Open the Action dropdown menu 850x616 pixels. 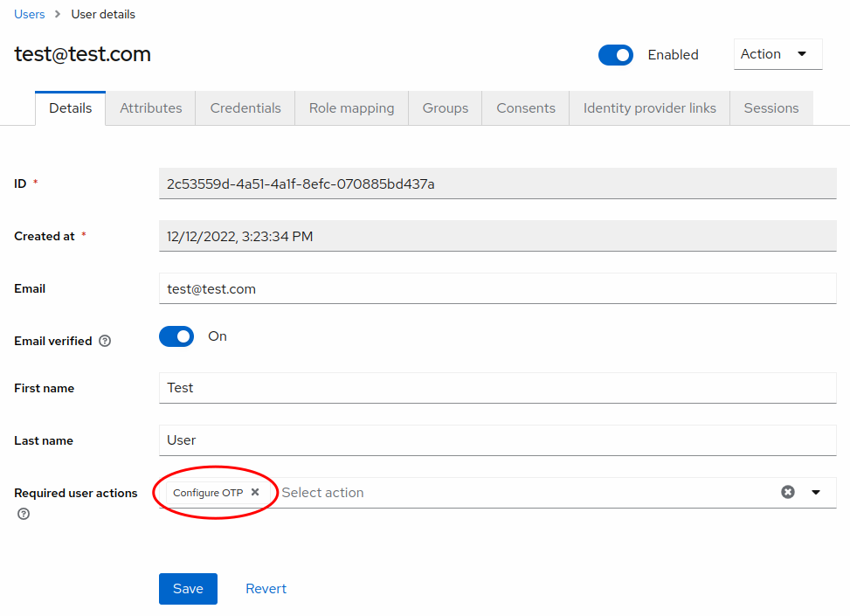(x=777, y=53)
